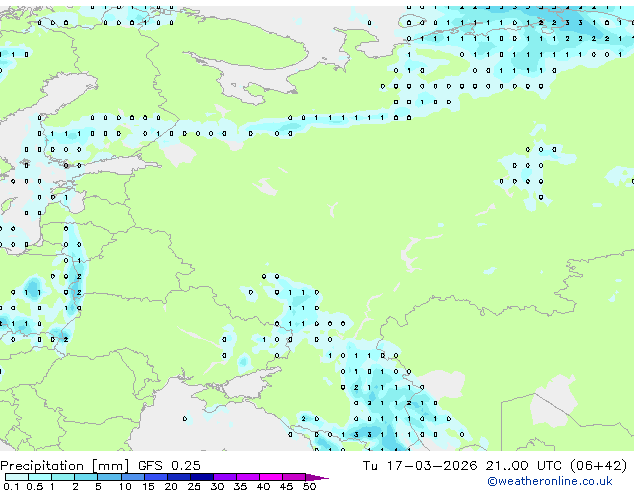Click the '50' legend scale label
The height and width of the screenshot is (490, 634).
coord(309,486)
